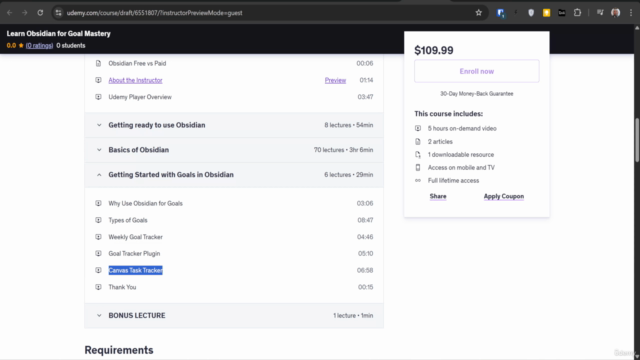Click the Enroll now button
Screen dimensions: 640x360
point(477,71)
